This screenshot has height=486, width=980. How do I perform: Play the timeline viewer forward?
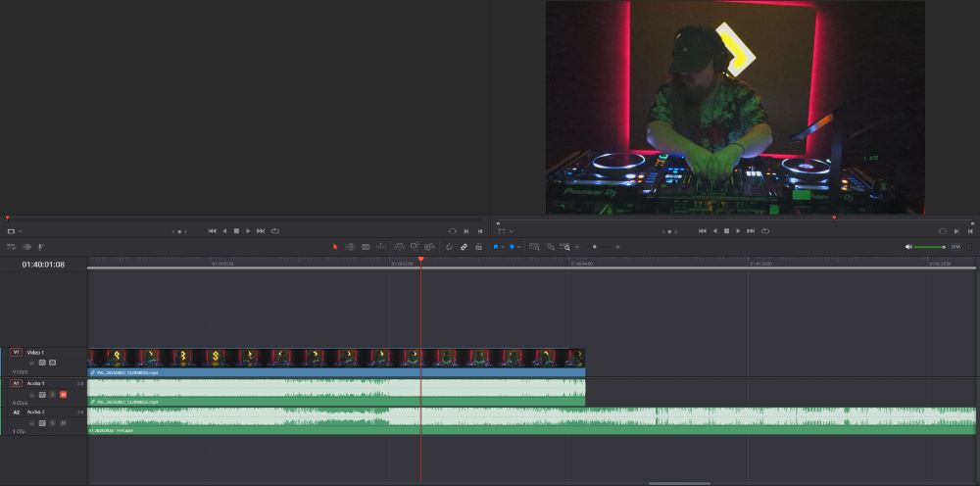(738, 231)
